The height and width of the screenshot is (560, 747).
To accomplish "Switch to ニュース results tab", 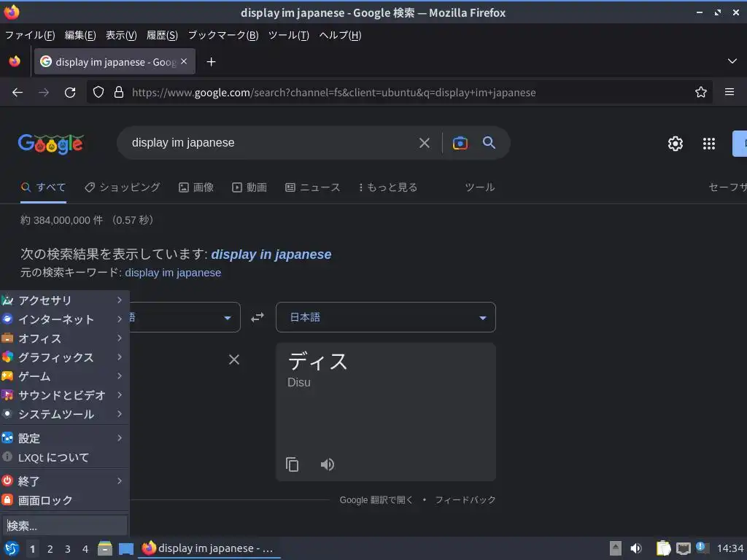I will coord(313,187).
